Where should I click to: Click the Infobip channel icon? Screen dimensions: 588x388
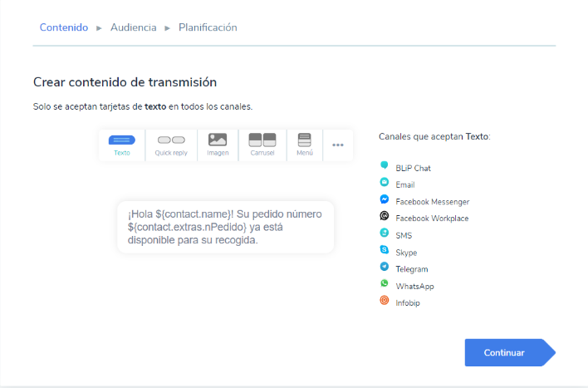click(x=384, y=300)
